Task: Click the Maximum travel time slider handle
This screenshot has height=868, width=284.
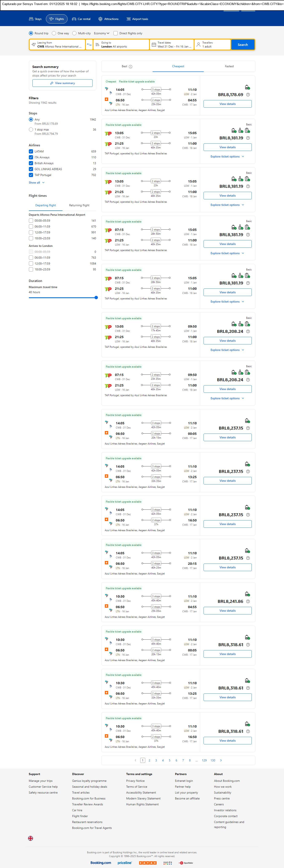Action: tap(96, 298)
